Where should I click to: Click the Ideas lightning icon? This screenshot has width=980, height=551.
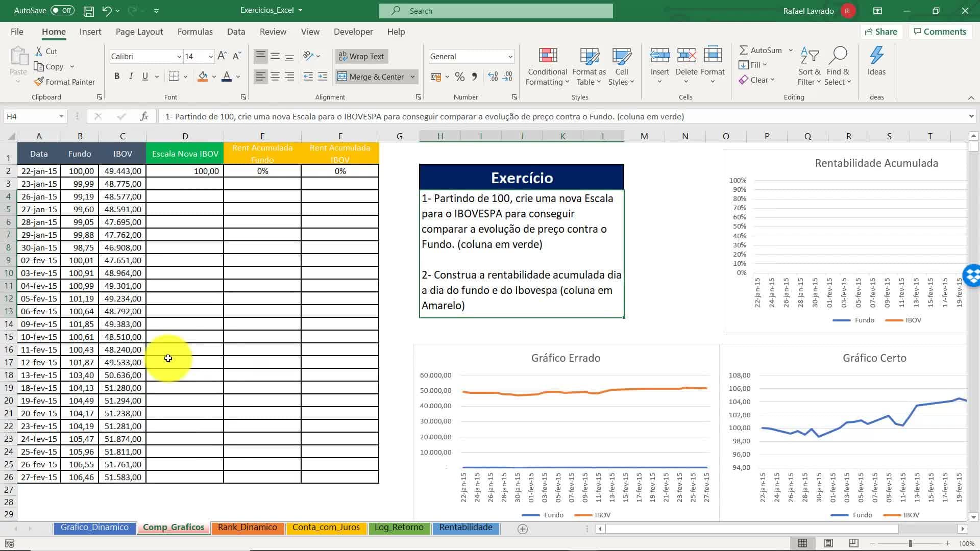tap(876, 56)
